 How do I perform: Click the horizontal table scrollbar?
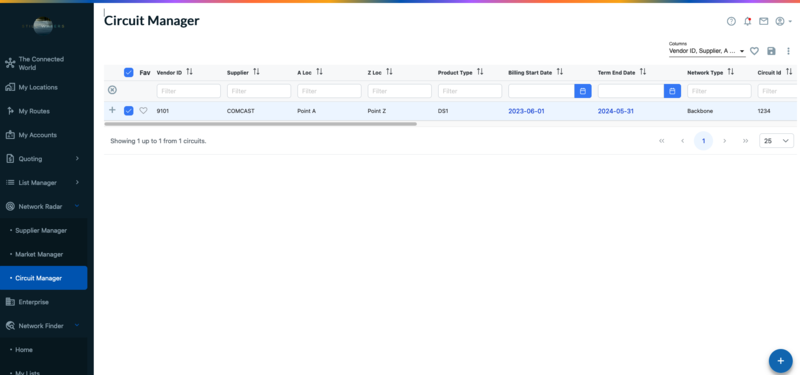[x=261, y=124]
